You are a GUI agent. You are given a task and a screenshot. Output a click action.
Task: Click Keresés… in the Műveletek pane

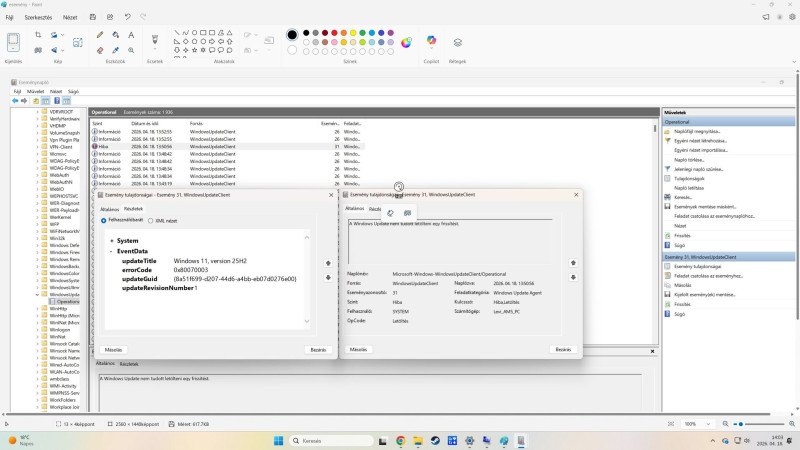683,197
